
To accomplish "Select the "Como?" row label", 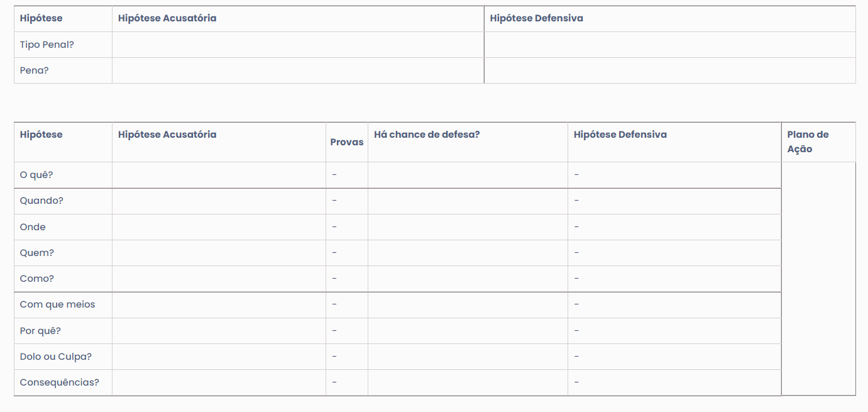I will 37,279.
